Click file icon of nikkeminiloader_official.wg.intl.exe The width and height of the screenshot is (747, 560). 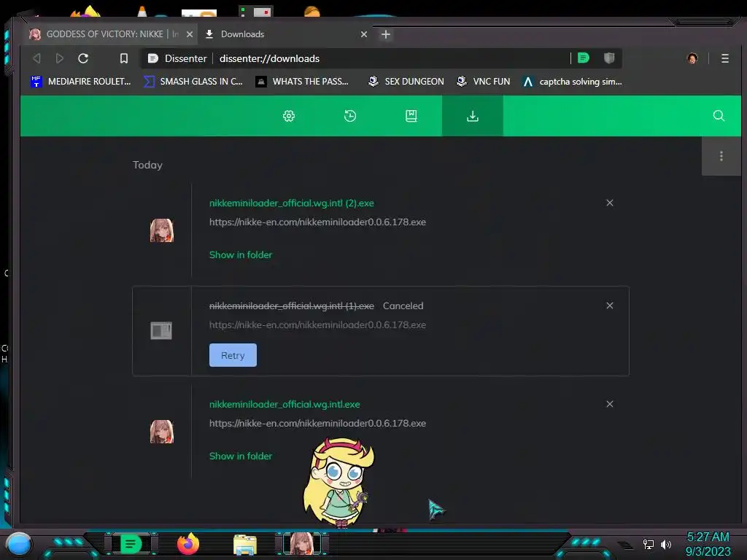(161, 432)
